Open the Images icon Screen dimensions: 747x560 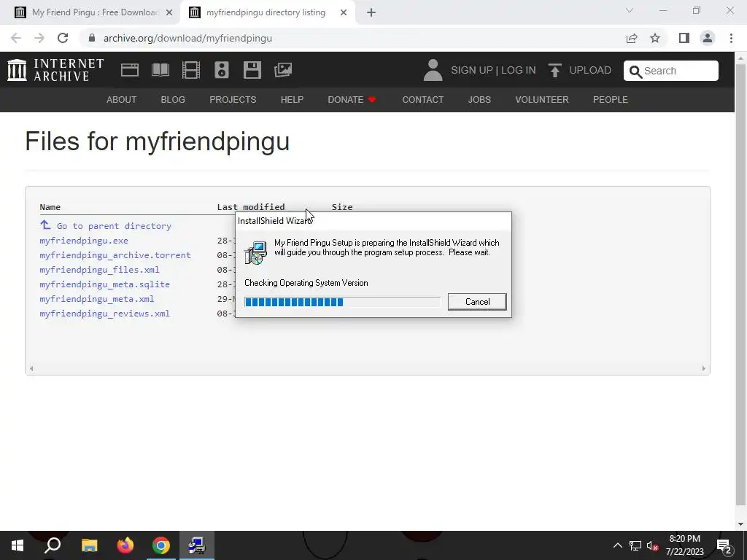pyautogui.click(x=283, y=70)
